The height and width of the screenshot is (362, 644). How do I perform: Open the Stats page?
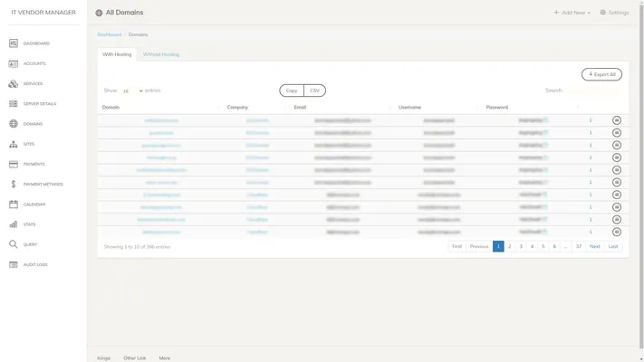tap(30, 224)
